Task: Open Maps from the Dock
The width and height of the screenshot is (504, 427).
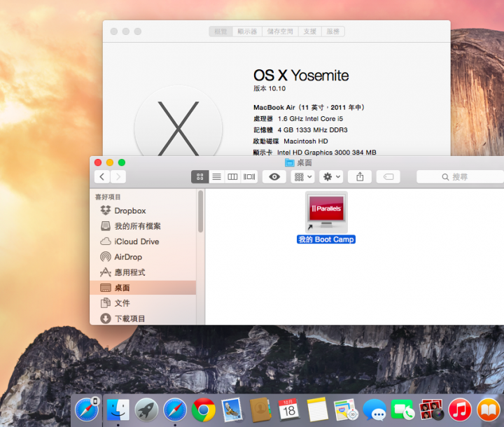Action: (346, 409)
